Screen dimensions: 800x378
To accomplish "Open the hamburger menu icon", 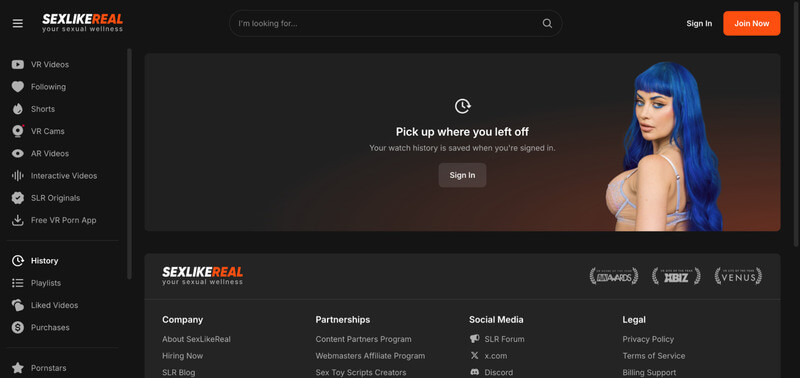I will 18,23.
